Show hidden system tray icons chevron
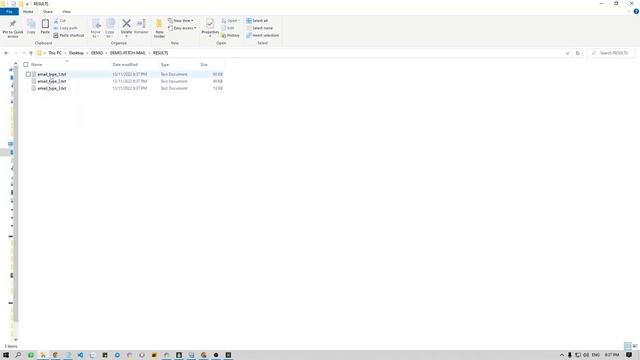The image size is (640, 360). click(x=562, y=355)
